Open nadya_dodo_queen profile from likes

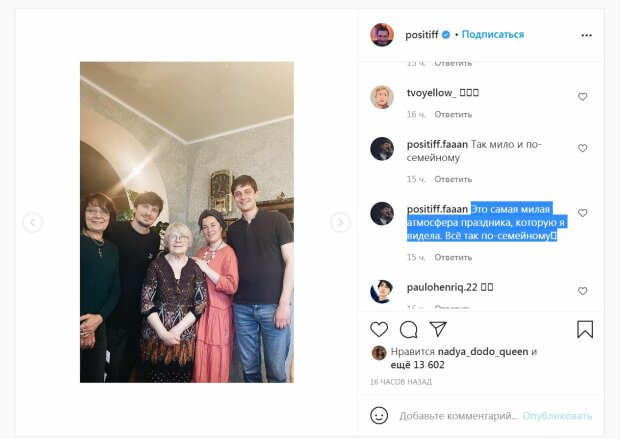483,352
